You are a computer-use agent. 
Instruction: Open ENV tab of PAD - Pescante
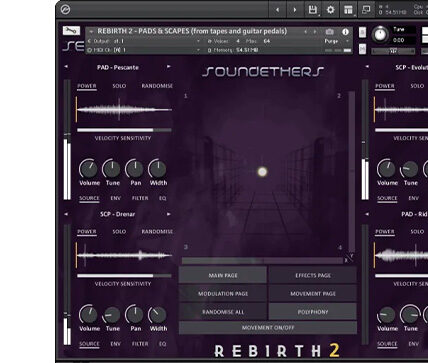pyautogui.click(x=115, y=198)
